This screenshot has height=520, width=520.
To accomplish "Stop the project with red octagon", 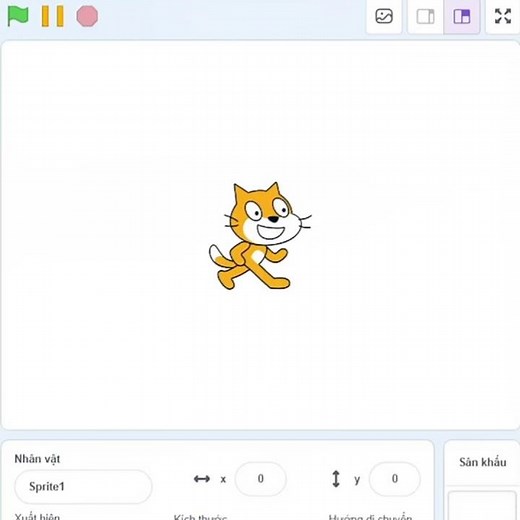I will point(87,16).
